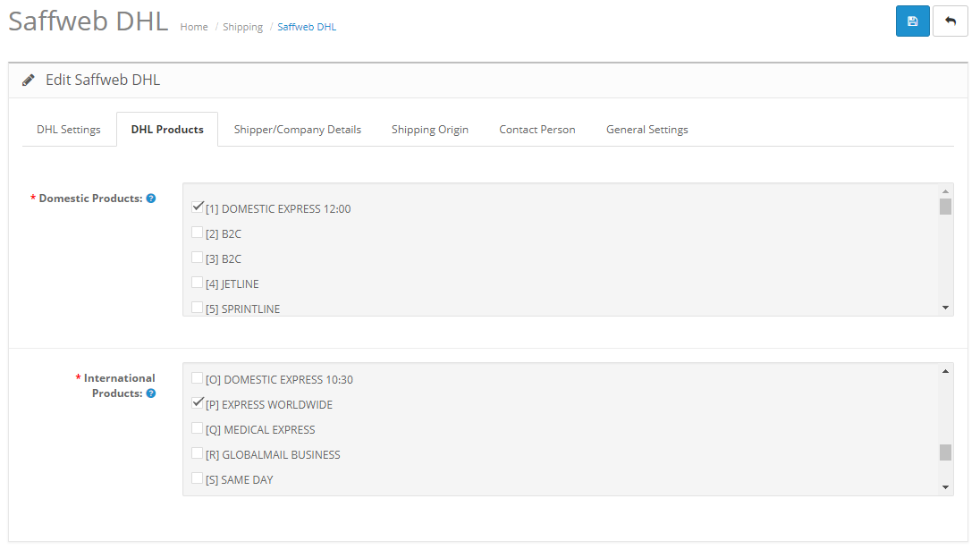Click the '[5] SPRINTLINE' label text
Screen dimensions: 980x558
[x=242, y=309]
